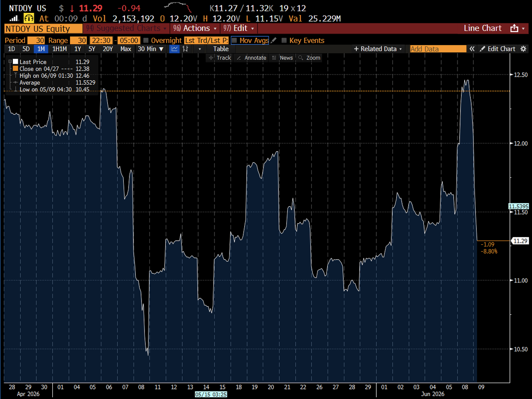
Task: Click the Low on 05/09 legend marker
Action: (x=16, y=90)
